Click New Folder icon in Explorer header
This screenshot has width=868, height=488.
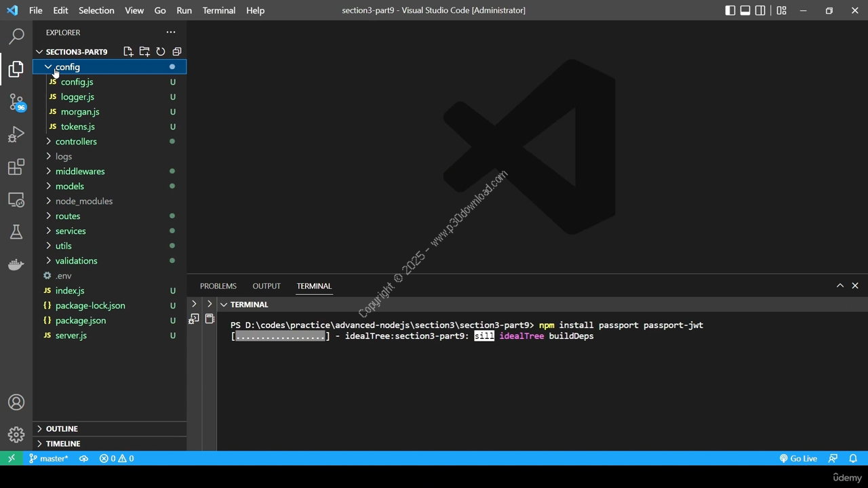tap(144, 52)
